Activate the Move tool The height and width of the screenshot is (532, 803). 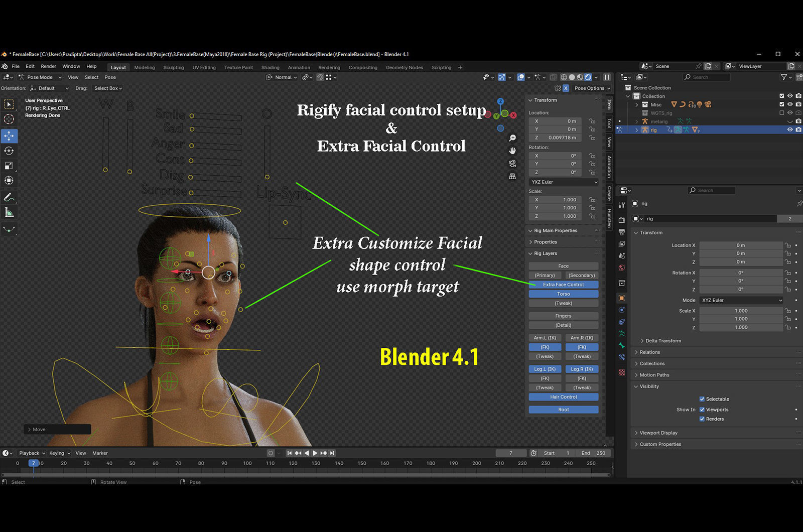click(x=9, y=136)
